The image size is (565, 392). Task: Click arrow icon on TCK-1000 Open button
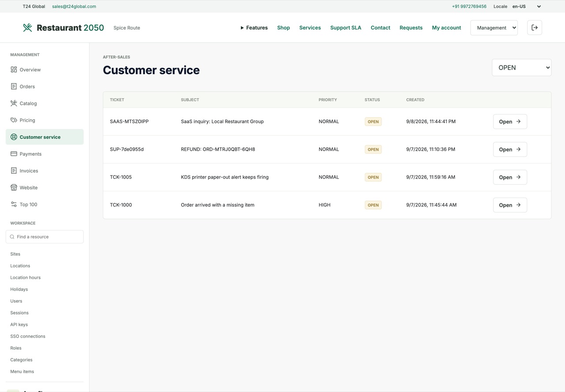point(519,205)
